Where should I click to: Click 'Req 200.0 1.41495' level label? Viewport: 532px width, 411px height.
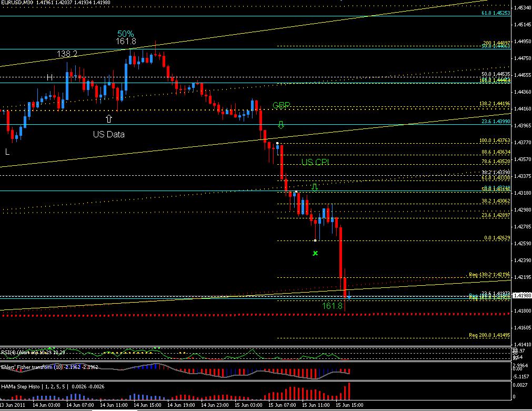(489, 335)
